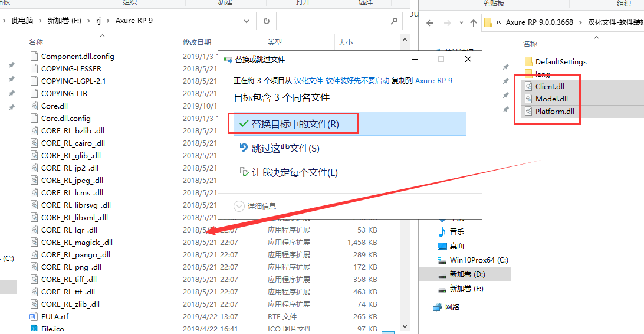644x334 pixels.
Task: Select Core.dll file icon
Action: pyautogui.click(x=34, y=106)
